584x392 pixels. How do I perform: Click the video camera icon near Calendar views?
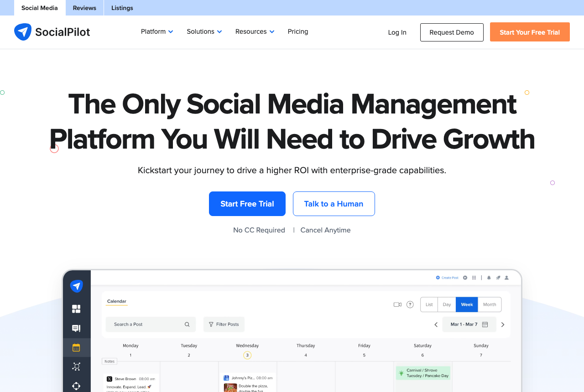click(397, 304)
